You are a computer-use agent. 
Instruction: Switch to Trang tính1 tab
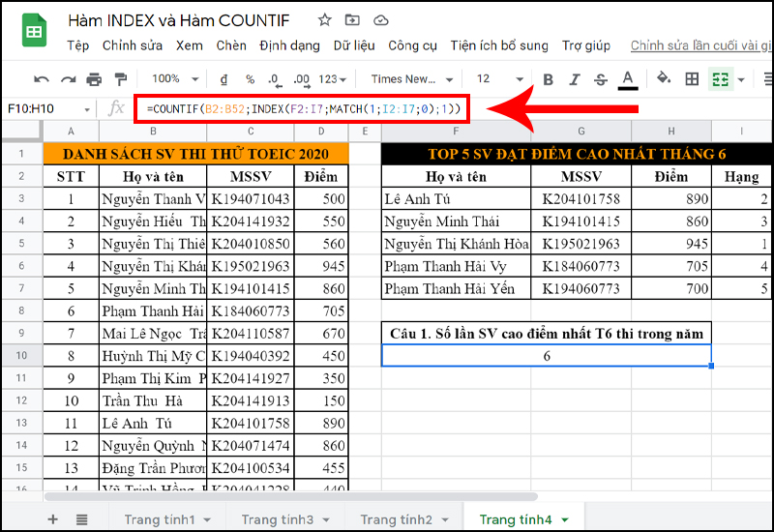(159, 519)
